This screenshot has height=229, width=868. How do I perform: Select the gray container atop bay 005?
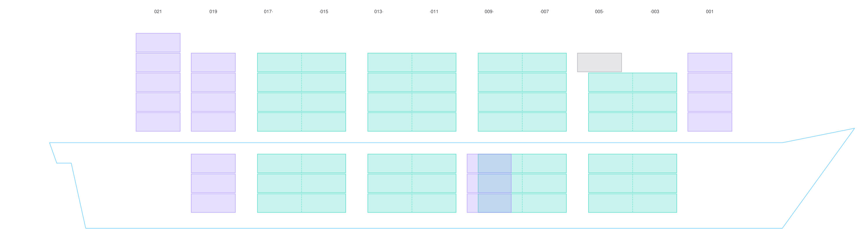[x=599, y=62]
